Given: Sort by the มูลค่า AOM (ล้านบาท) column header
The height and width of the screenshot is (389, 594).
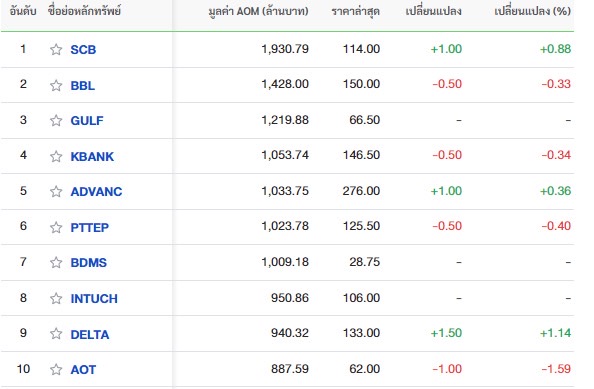Looking at the screenshot, I should 258,11.
